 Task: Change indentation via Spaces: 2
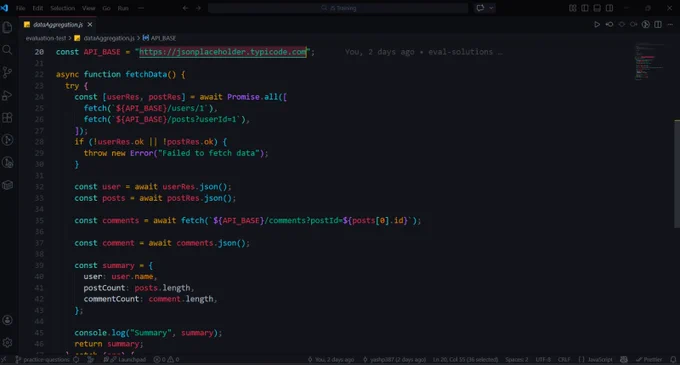point(517,359)
